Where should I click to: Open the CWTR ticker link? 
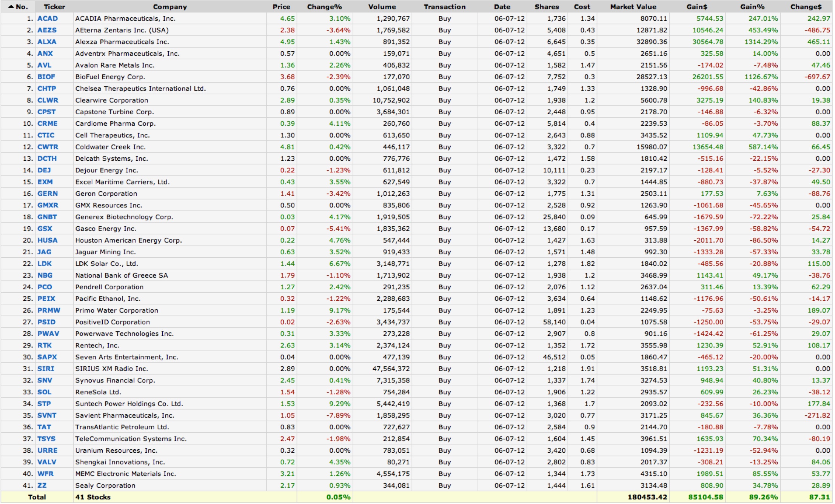click(48, 147)
